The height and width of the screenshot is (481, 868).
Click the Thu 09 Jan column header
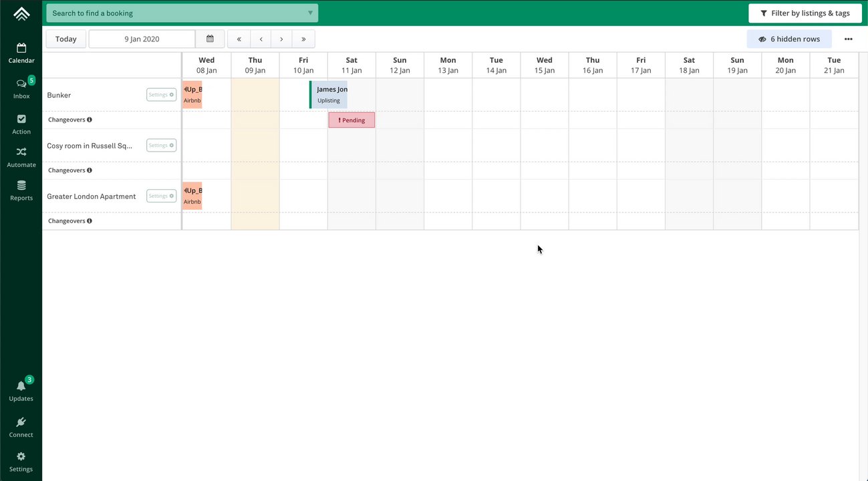click(x=255, y=65)
